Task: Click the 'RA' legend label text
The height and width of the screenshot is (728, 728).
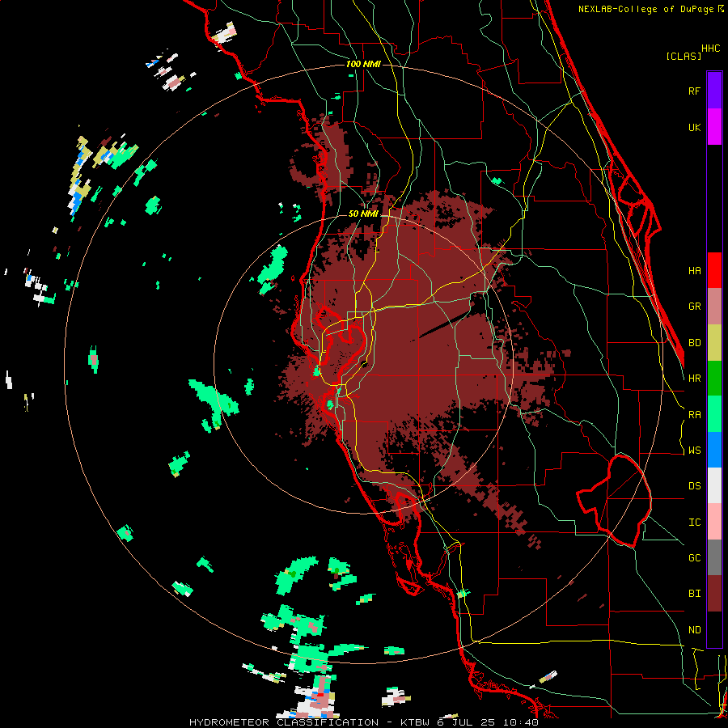Action: (694, 415)
